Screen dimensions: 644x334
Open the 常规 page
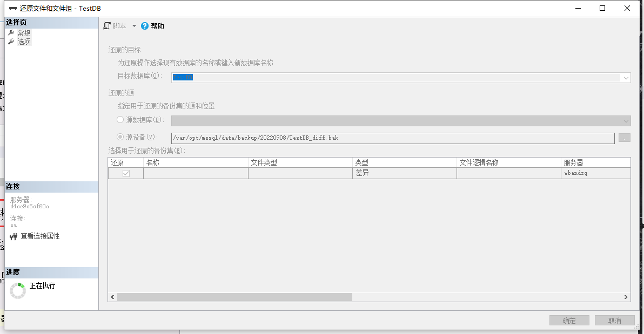tap(24, 33)
